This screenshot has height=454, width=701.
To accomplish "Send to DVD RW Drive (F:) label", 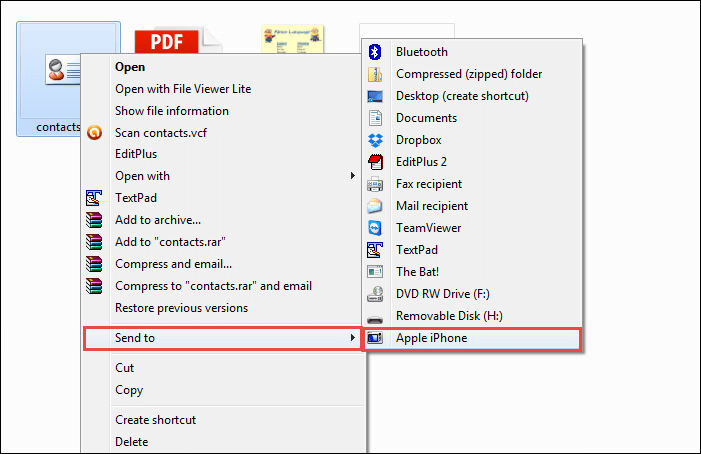I will point(443,294).
